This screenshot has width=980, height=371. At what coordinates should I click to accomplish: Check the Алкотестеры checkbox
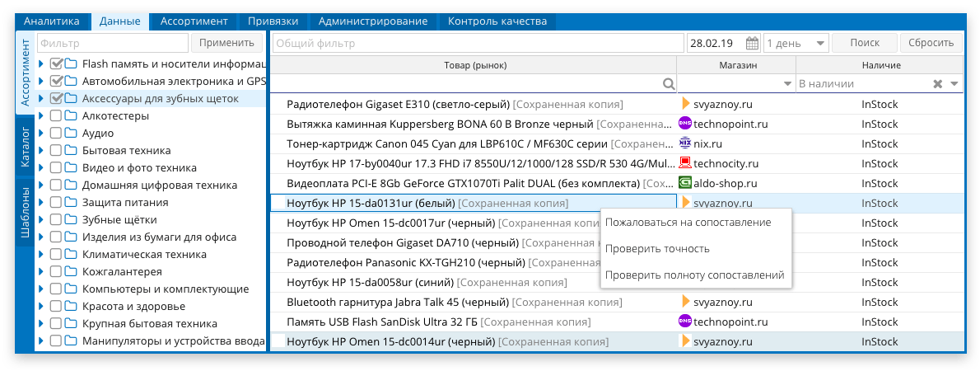point(56,115)
